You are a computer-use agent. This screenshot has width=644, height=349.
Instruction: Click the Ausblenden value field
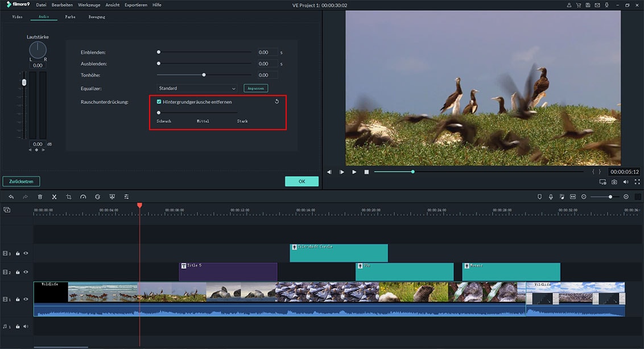(267, 64)
